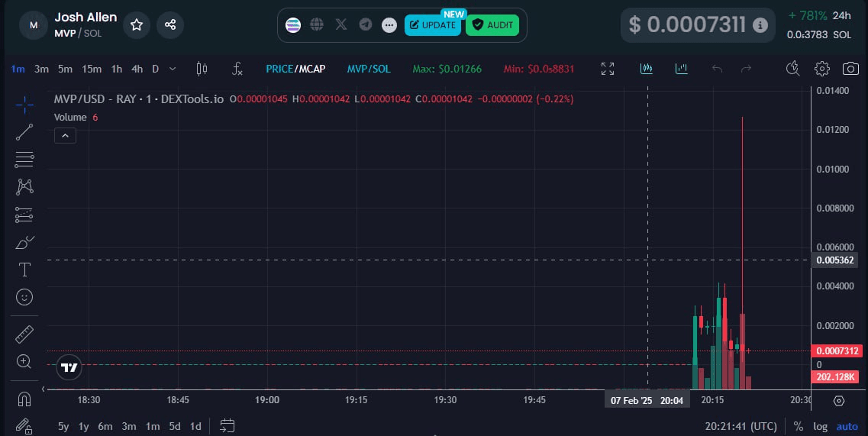Toggle magnet mode

coord(24,399)
